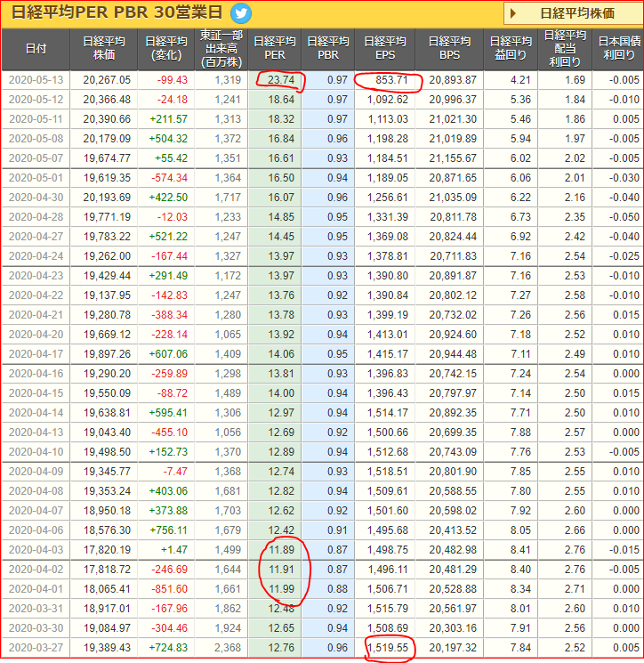Select the date cell 2020-04-27
Viewport: 644px width, 663px height.
click(x=36, y=237)
